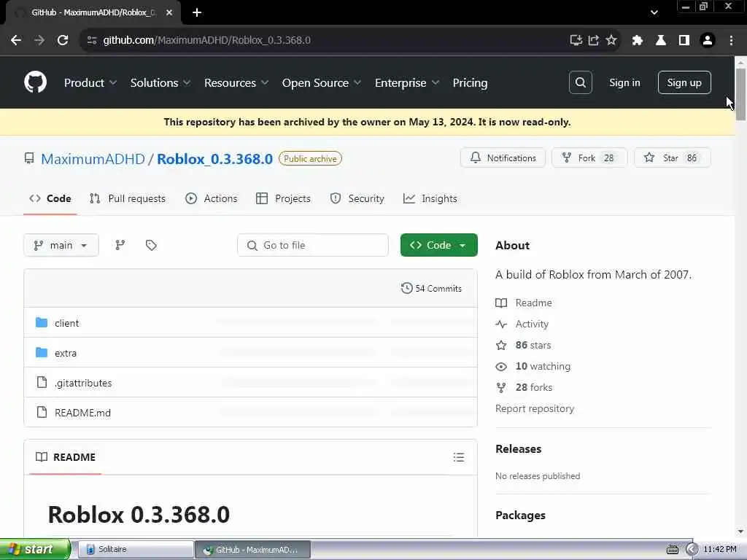Select the README tab header

(65, 457)
